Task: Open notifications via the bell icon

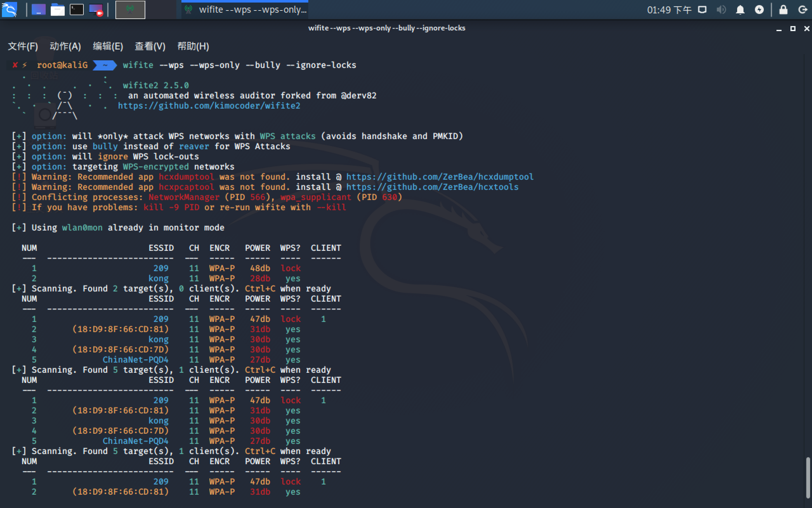Action: [740, 10]
